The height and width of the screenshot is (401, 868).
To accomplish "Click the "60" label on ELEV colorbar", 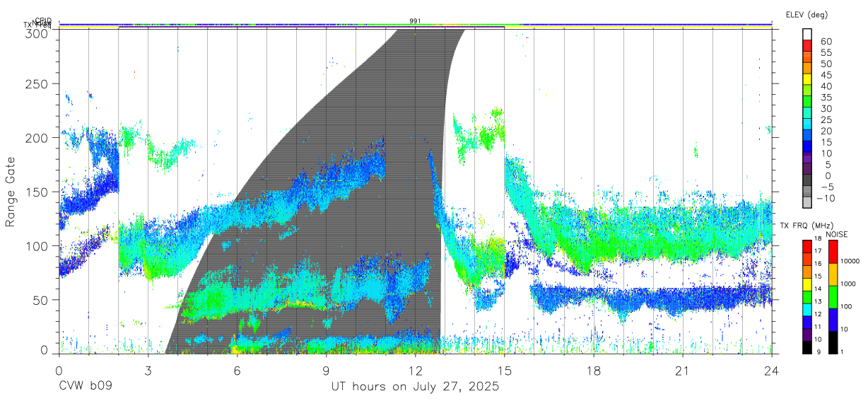I will click(x=826, y=41).
